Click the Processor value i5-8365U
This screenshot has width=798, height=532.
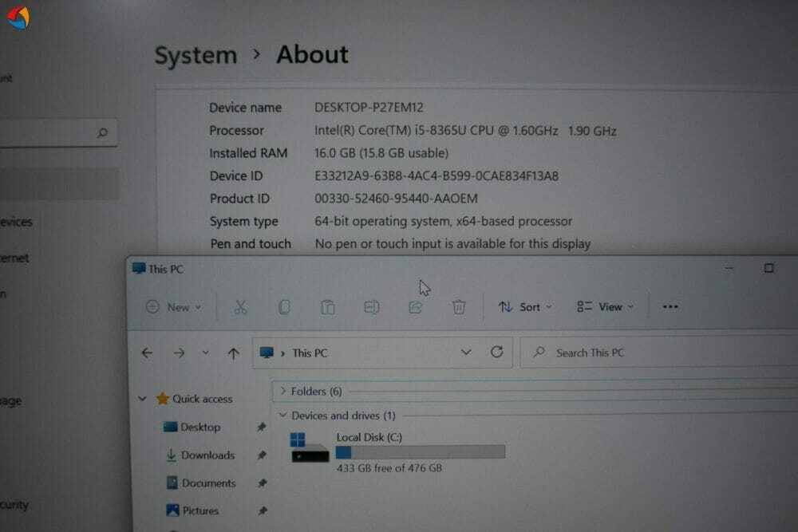pyautogui.click(x=465, y=131)
